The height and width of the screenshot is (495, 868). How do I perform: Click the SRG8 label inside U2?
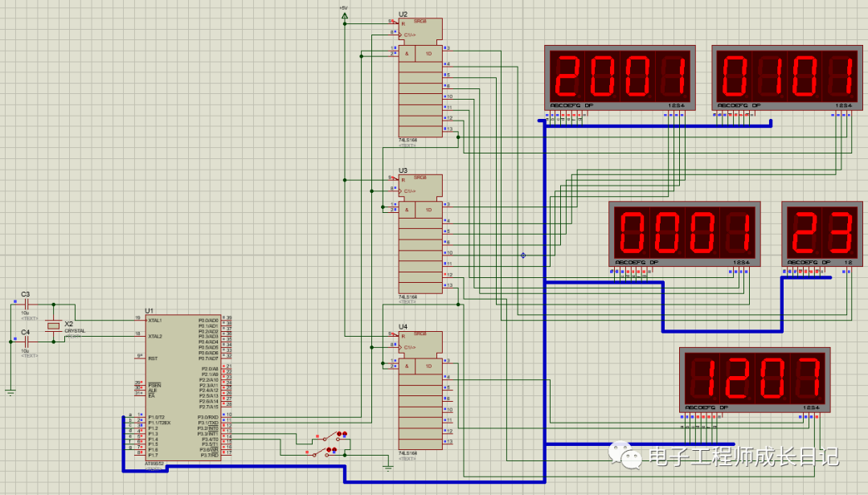(420, 22)
